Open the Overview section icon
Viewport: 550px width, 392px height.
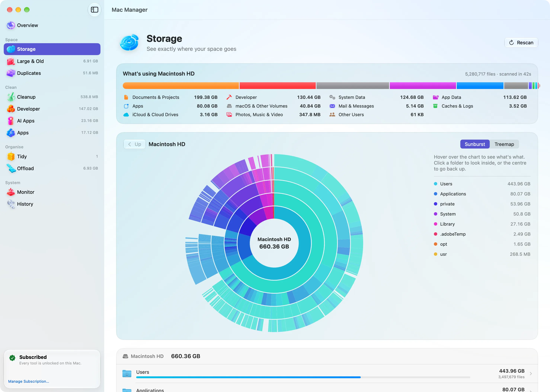(11, 25)
